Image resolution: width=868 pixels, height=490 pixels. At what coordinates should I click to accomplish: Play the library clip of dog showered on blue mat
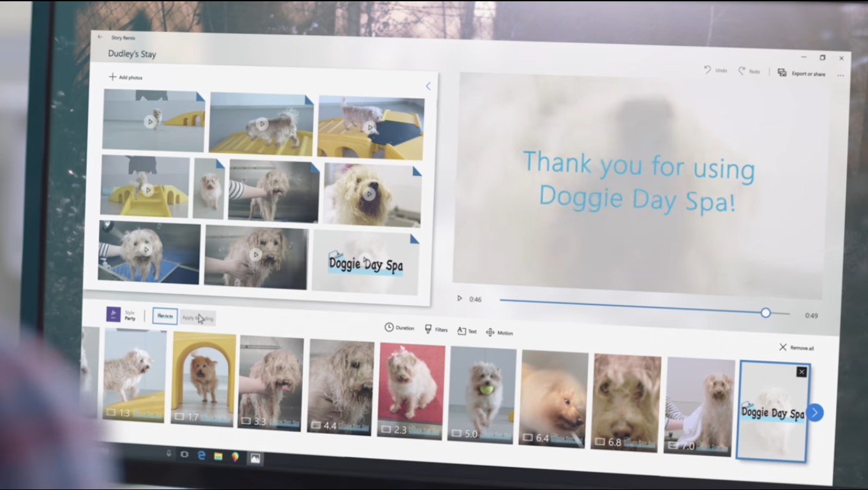[x=148, y=251]
